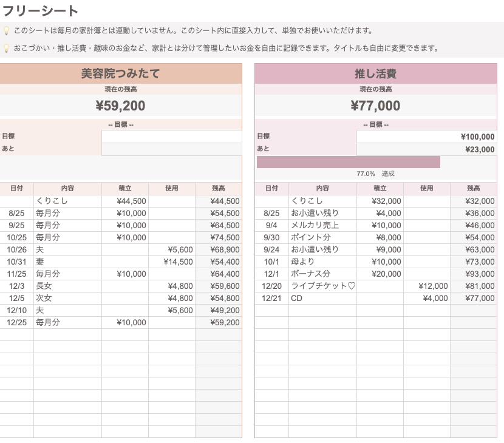Select the くりこし cell with ¥44,500
This screenshot has width=504, height=443.
68,201
